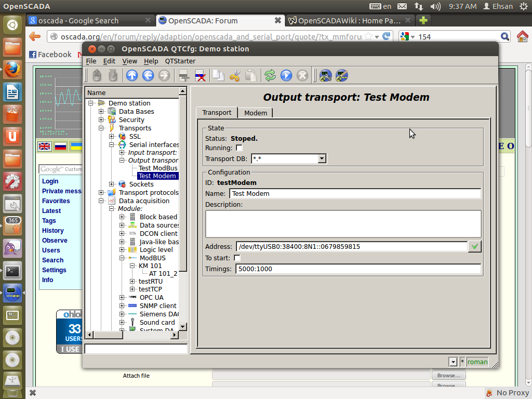
Task: Click the Add item toolbar icon
Action: click(183, 76)
